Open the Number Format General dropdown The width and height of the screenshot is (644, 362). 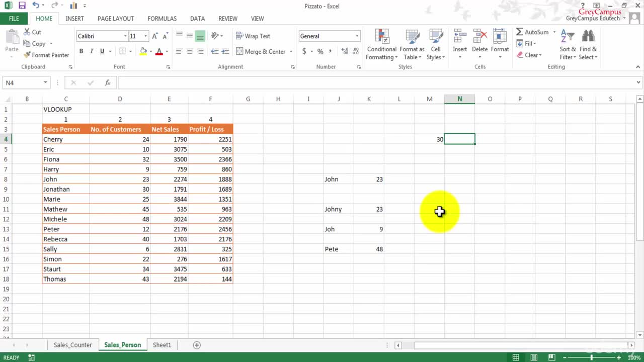pos(357,36)
